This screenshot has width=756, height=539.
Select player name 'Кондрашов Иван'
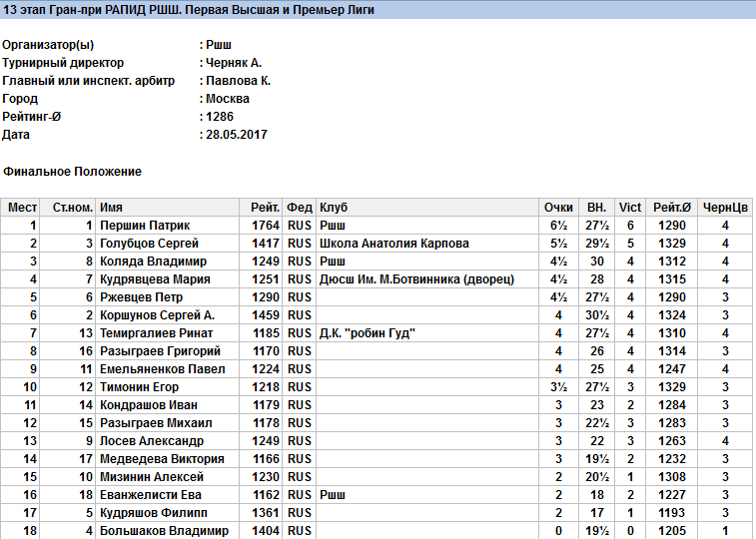point(149,404)
